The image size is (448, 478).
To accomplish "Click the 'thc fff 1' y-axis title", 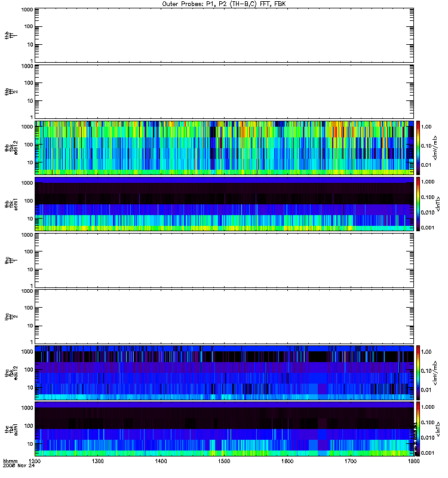I will 11,261.
